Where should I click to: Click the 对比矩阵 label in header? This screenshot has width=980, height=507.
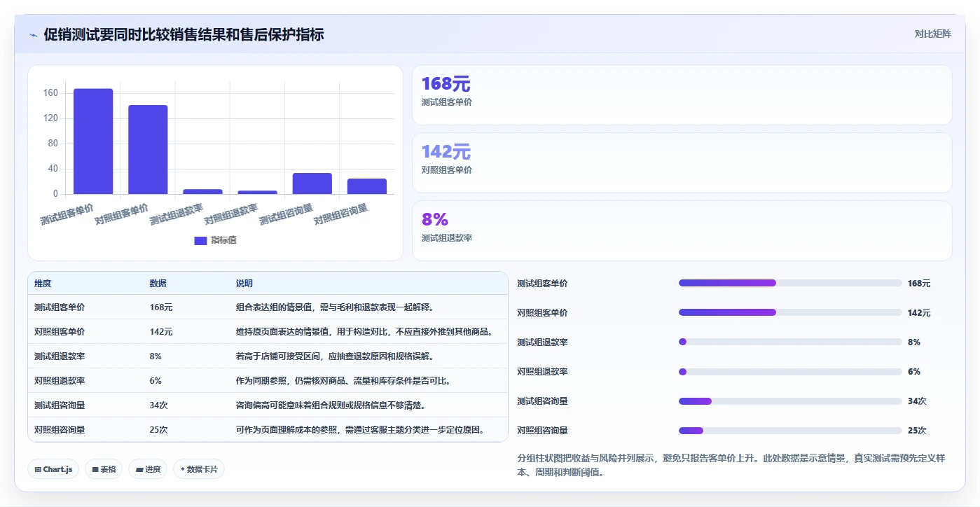pyautogui.click(x=932, y=34)
